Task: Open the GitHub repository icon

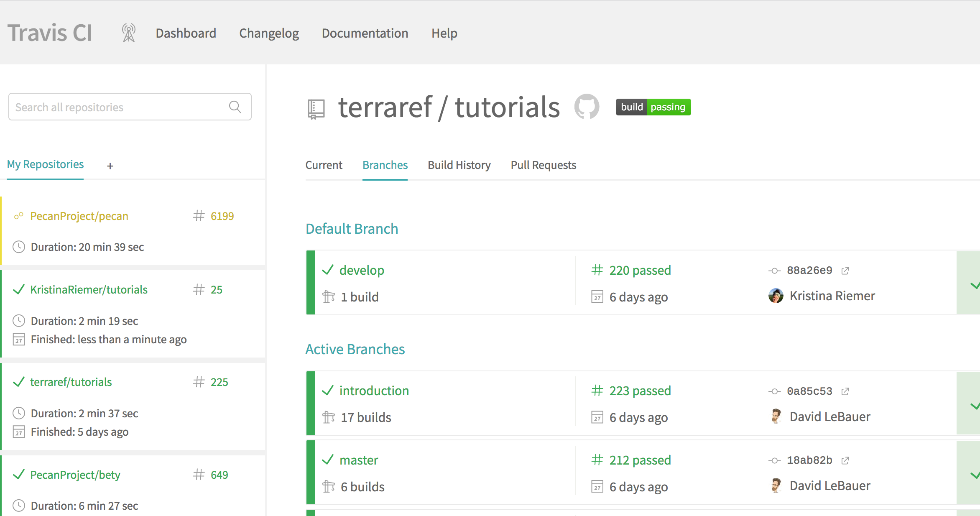Action: (x=587, y=107)
